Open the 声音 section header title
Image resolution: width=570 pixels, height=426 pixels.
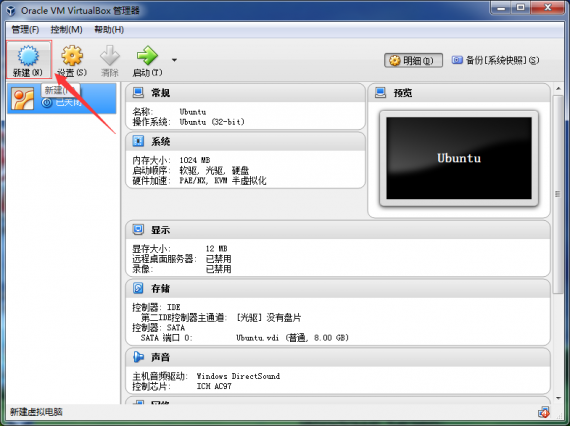click(x=161, y=357)
